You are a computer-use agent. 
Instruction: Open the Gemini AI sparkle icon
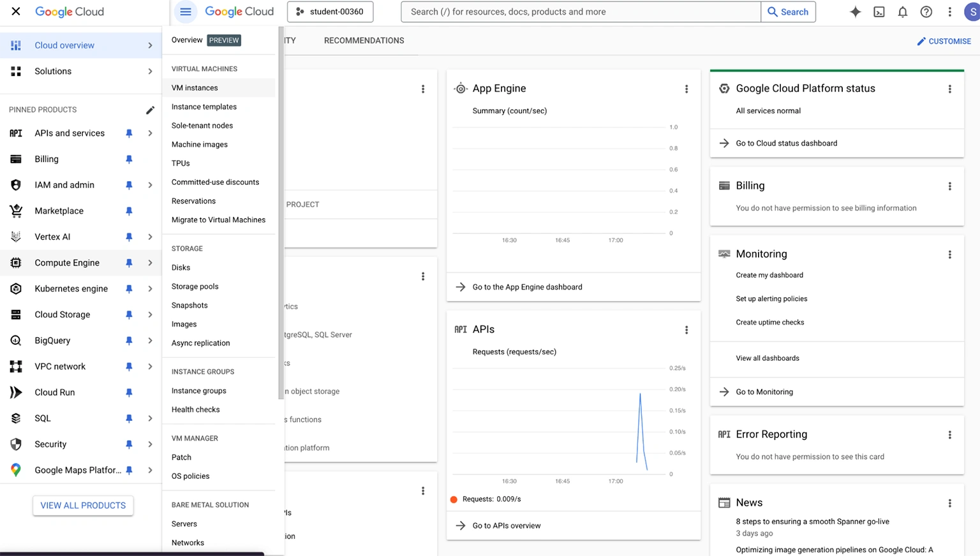click(856, 11)
